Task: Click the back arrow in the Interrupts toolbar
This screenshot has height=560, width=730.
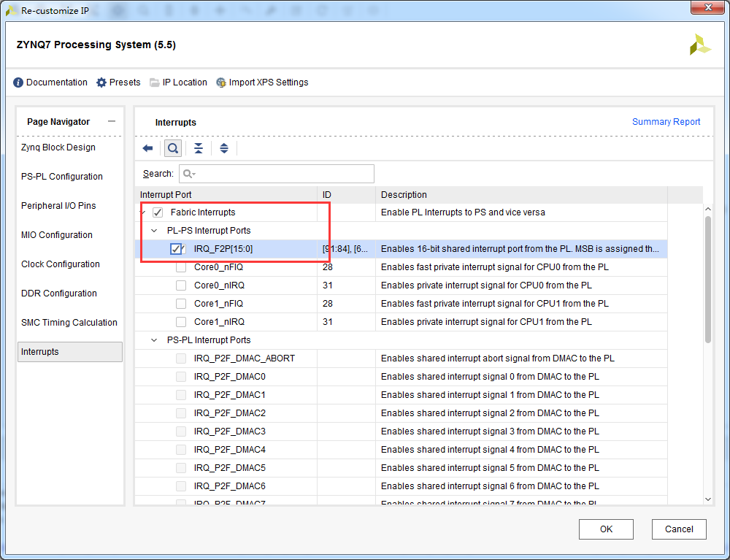Action: 147,148
